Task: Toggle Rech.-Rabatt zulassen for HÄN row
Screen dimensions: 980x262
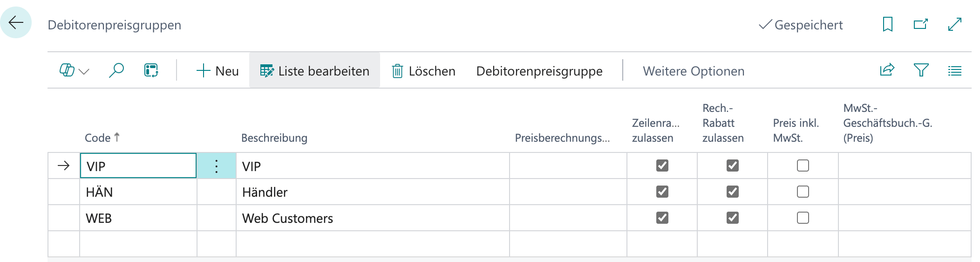Action: (x=732, y=192)
